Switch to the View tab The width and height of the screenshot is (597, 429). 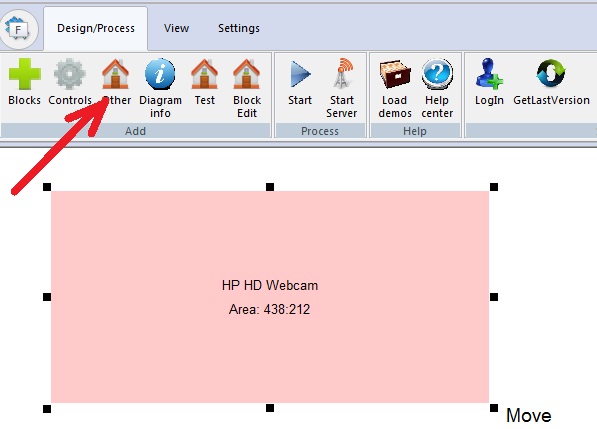(x=176, y=28)
